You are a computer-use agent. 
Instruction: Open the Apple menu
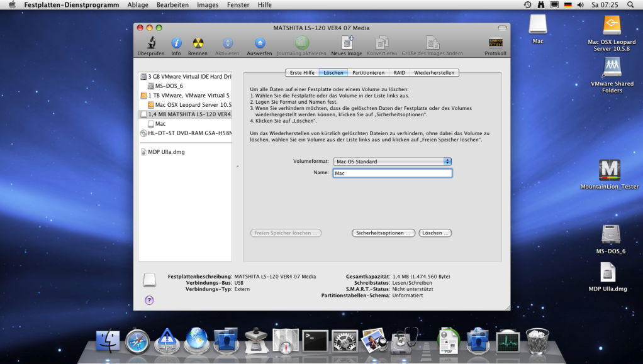tap(12, 5)
